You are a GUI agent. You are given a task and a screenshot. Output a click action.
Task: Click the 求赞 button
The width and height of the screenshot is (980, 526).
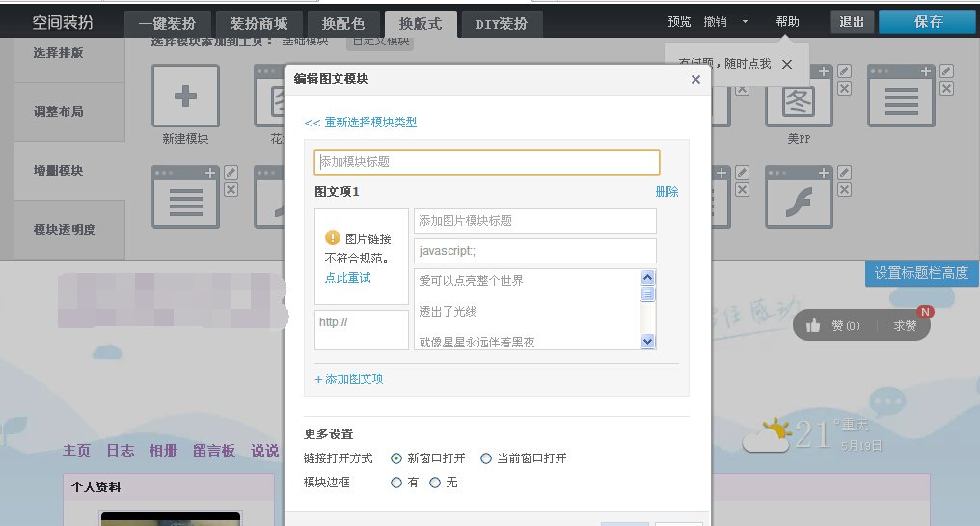[x=905, y=326]
